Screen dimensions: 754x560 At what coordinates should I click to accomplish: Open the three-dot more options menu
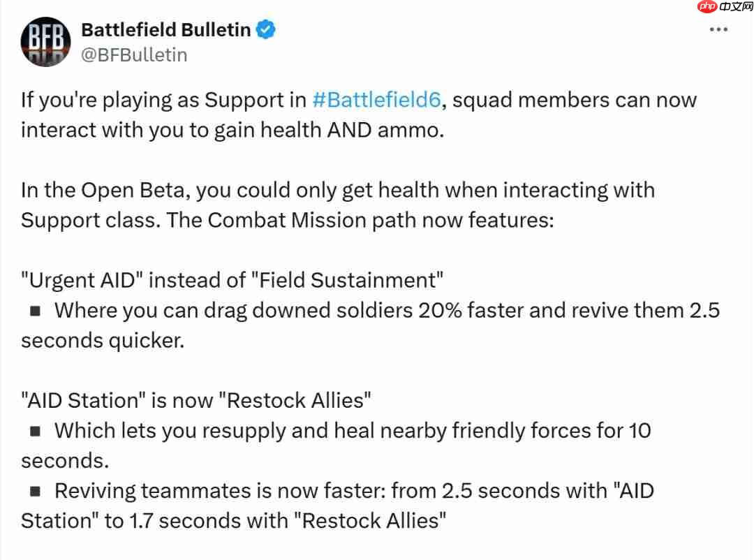pos(720,30)
